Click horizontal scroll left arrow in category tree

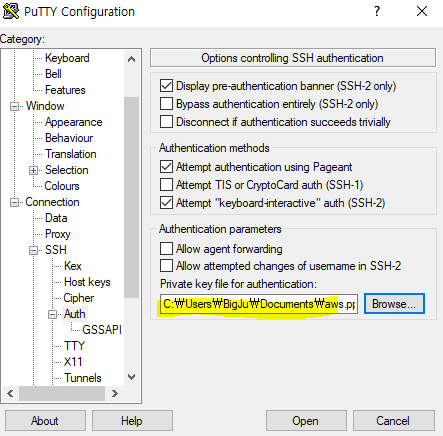point(10,393)
